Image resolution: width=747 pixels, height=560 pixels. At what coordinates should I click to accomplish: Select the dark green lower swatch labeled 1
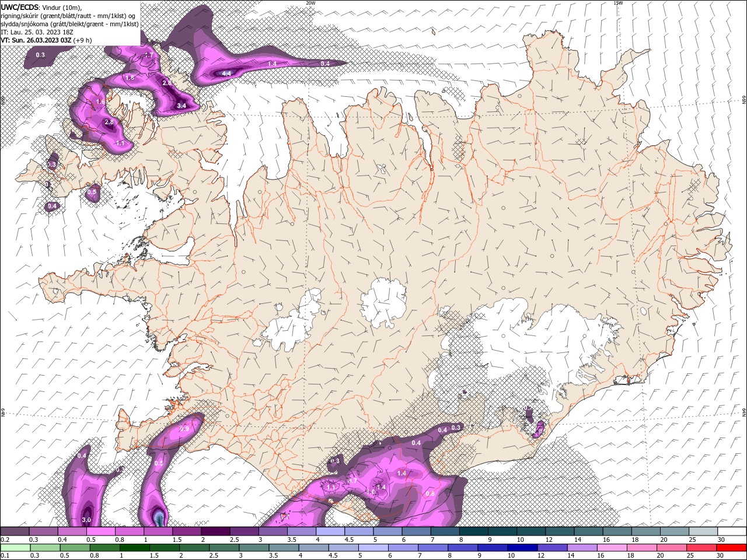coord(135,548)
